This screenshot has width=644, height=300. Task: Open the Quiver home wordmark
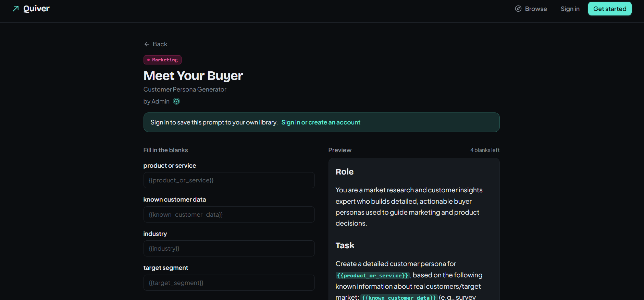tap(36, 9)
